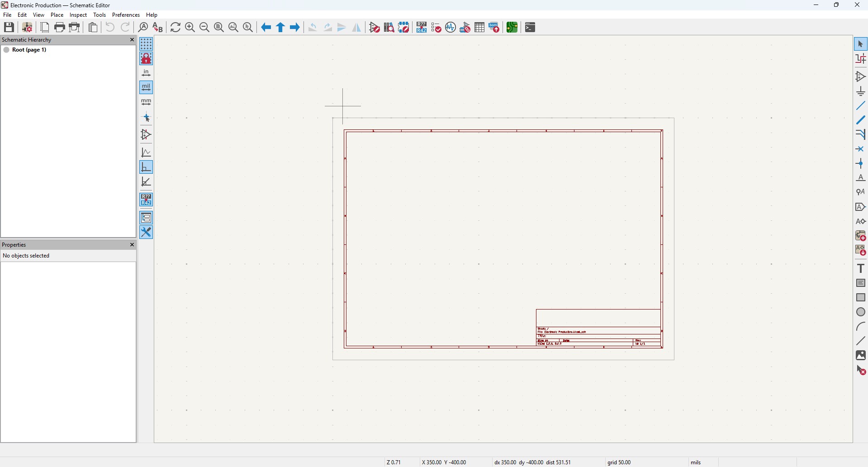Open the Symbol Editor icon
Viewport: 868px width, 467px height.
pyautogui.click(x=375, y=27)
